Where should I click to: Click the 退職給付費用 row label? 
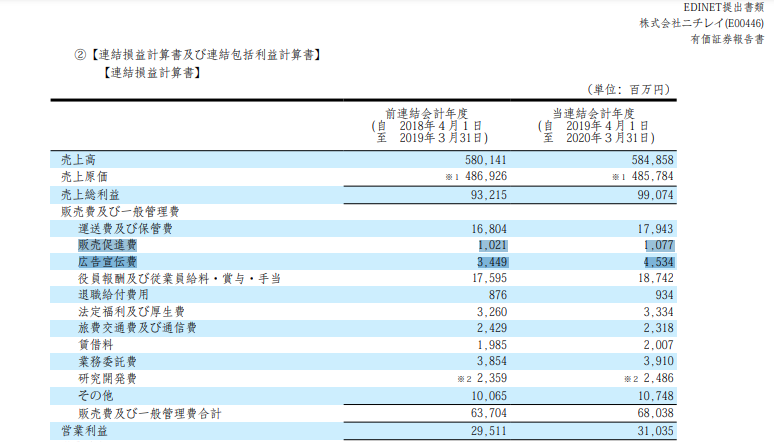point(114,295)
